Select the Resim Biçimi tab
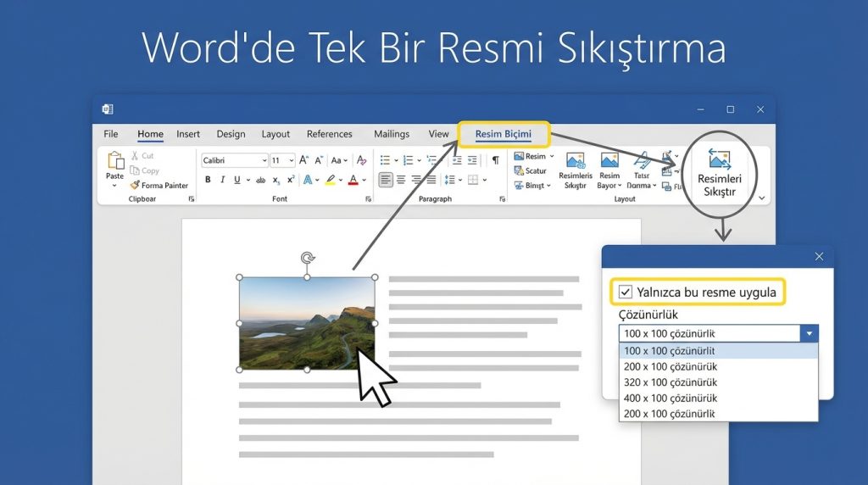The image size is (868, 485). (504, 134)
